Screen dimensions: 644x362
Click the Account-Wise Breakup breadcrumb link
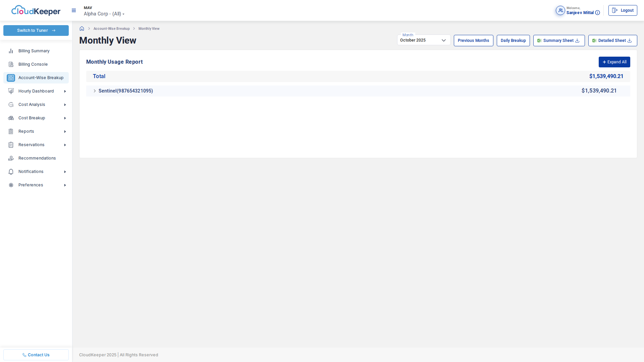[111, 28]
